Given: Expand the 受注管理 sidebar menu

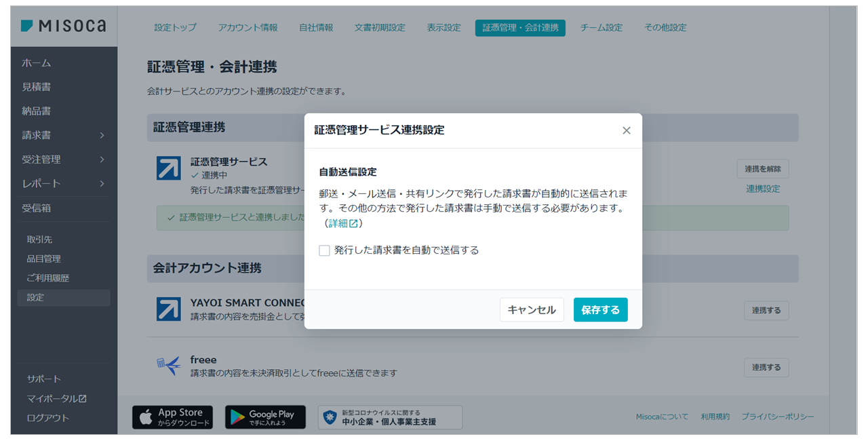Looking at the screenshot, I should tap(63, 159).
